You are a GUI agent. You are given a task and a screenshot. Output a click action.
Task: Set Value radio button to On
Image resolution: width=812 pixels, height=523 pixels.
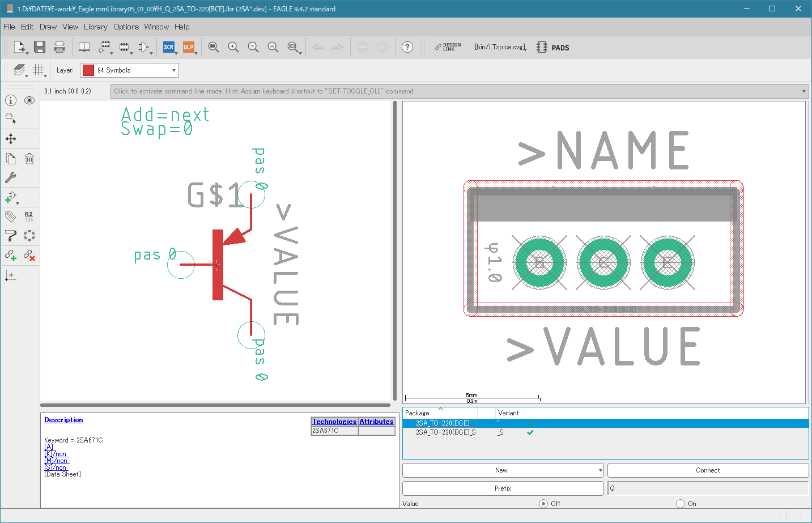tap(681, 504)
